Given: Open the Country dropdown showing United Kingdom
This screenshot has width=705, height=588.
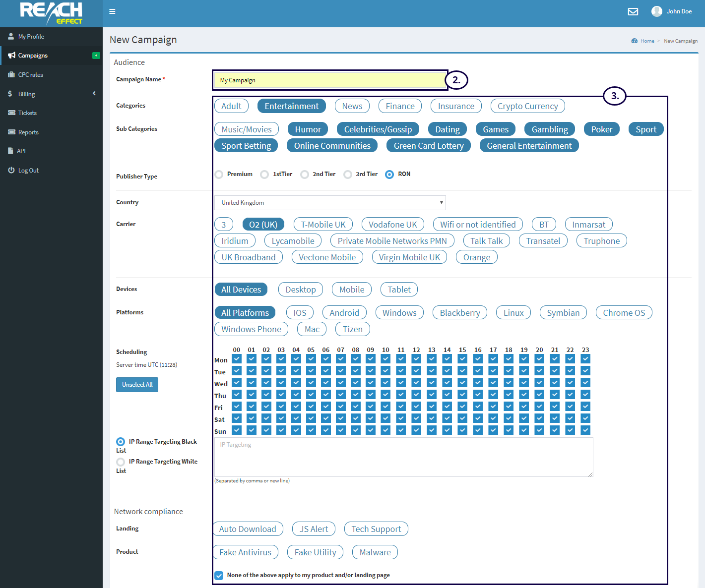Looking at the screenshot, I should click(x=330, y=203).
